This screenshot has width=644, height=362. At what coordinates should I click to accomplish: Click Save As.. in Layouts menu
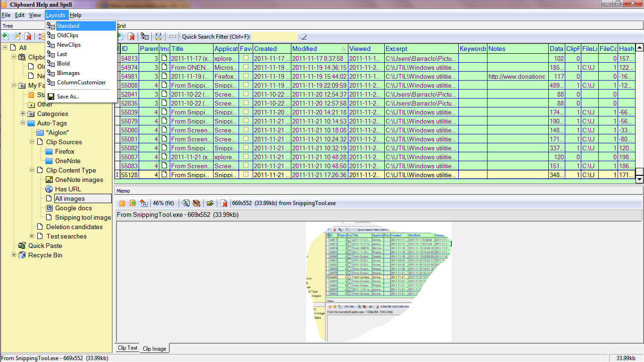point(81,97)
